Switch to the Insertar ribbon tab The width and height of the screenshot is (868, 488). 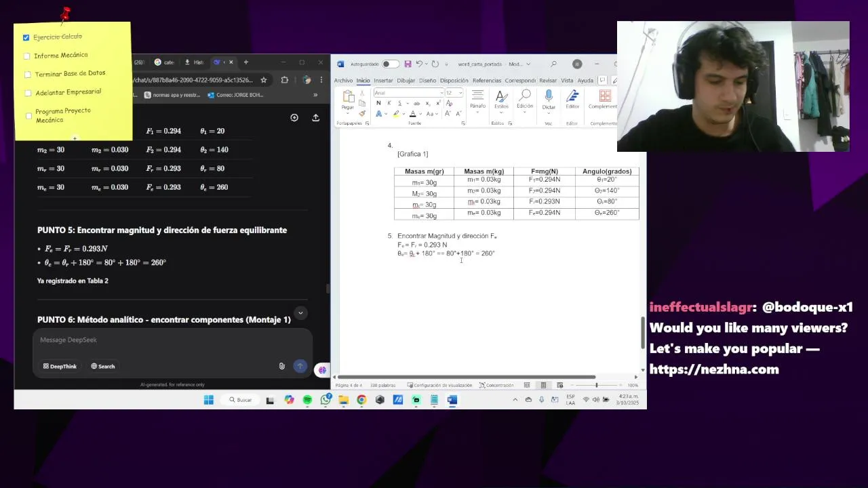click(383, 80)
